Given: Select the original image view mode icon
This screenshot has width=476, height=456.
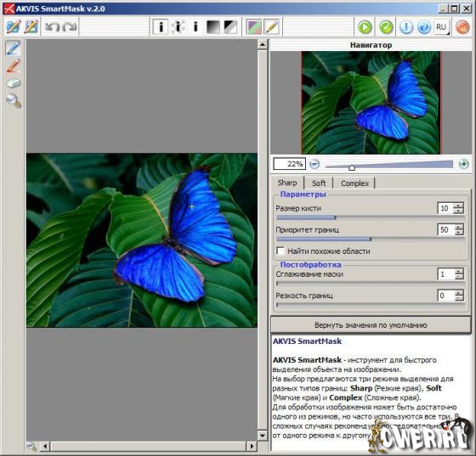Looking at the screenshot, I should [161, 27].
